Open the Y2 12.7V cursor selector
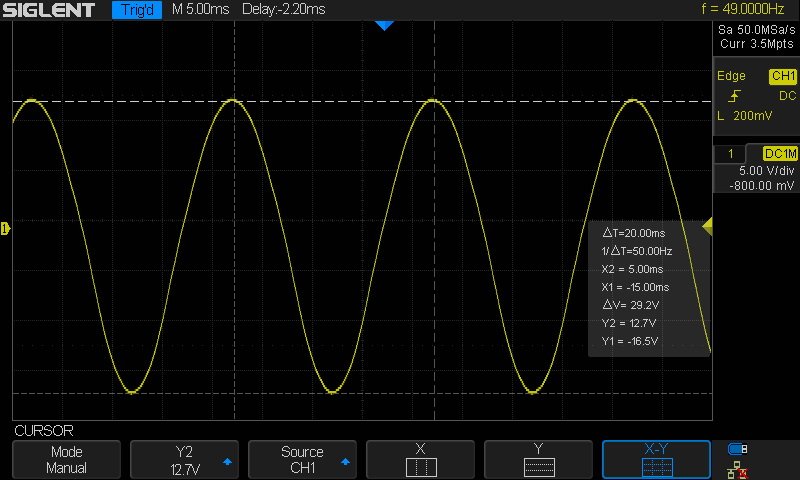Screen dimensions: 800x480 184,459
